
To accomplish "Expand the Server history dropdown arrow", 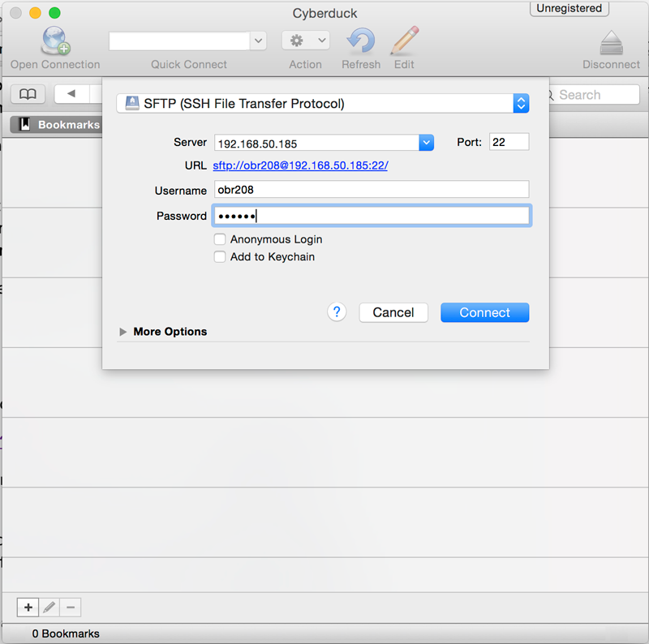I will point(427,143).
